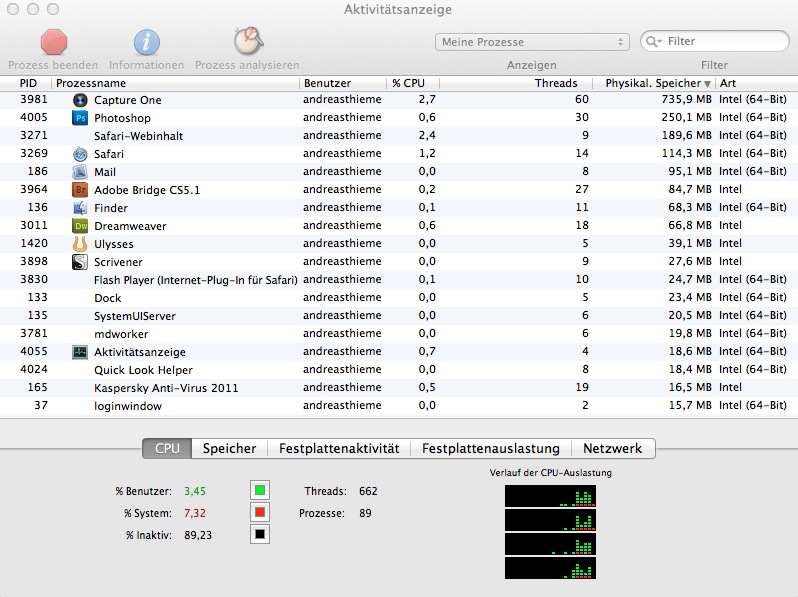Screen dimensions: 798x597
Task: Open the Meine Prozesse dropdown
Action: coord(532,42)
